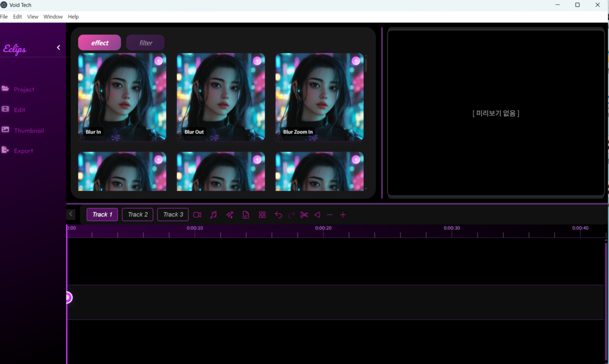
Task: Collapse the Eclips sidebar with chevron
Action: (x=59, y=47)
